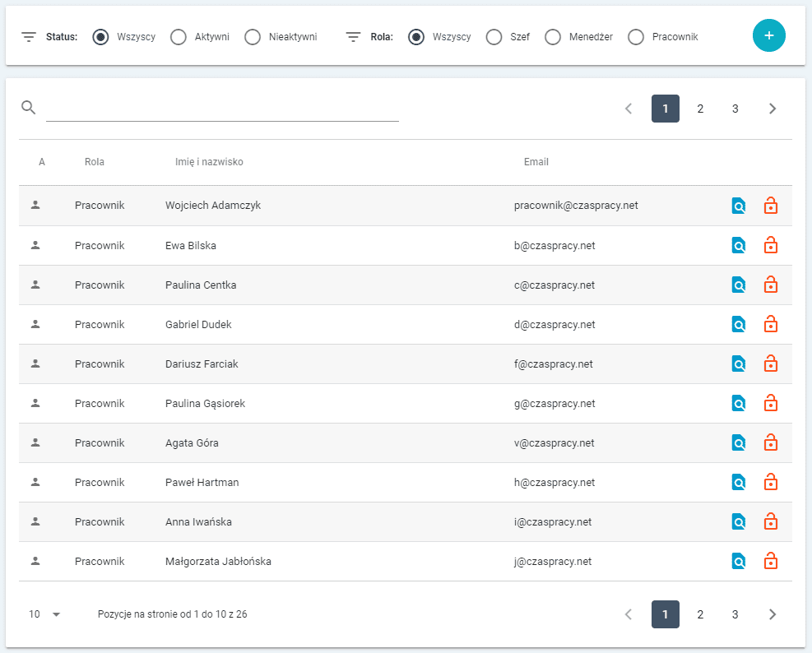812x653 pixels.
Task: Sort by the Imię i nazwisko column header
Action: point(209,162)
